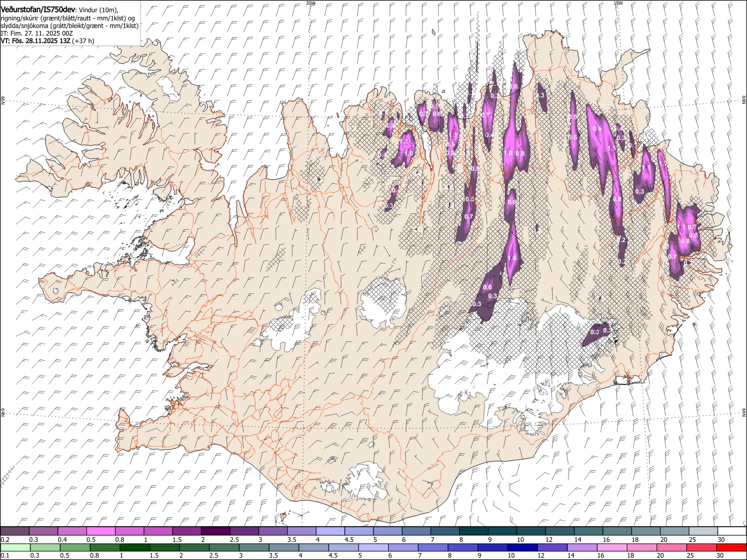Pick upper legend swatch between 6 and 7
747x560 pixels.
click(x=416, y=531)
